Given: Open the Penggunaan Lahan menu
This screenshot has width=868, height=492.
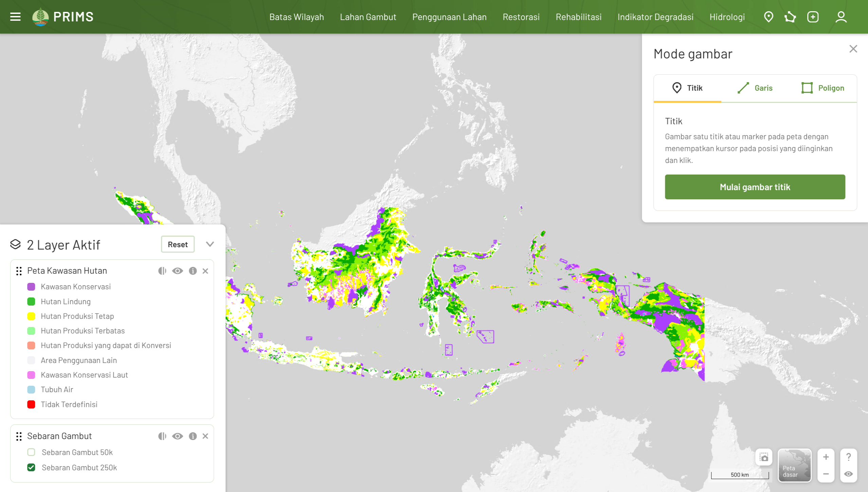Looking at the screenshot, I should click(x=449, y=17).
